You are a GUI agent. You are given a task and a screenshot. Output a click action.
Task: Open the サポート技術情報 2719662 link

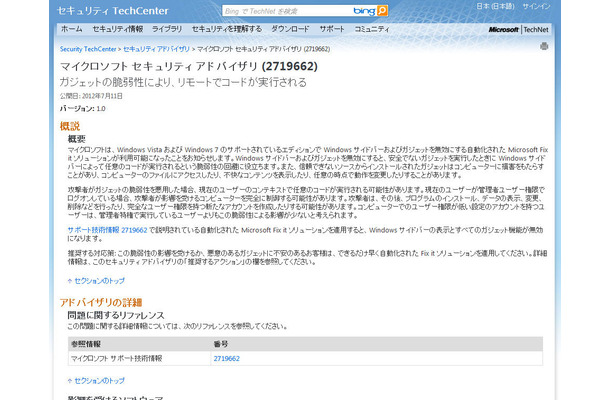coord(107,230)
